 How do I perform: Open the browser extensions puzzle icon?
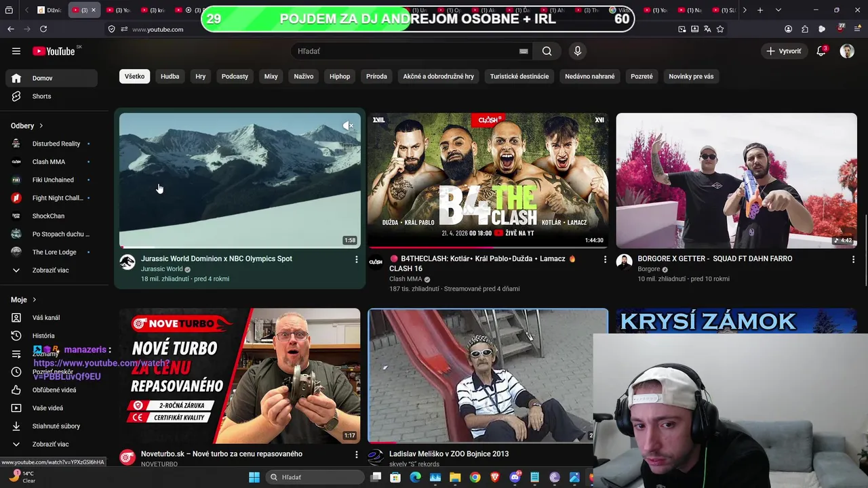[x=805, y=29]
